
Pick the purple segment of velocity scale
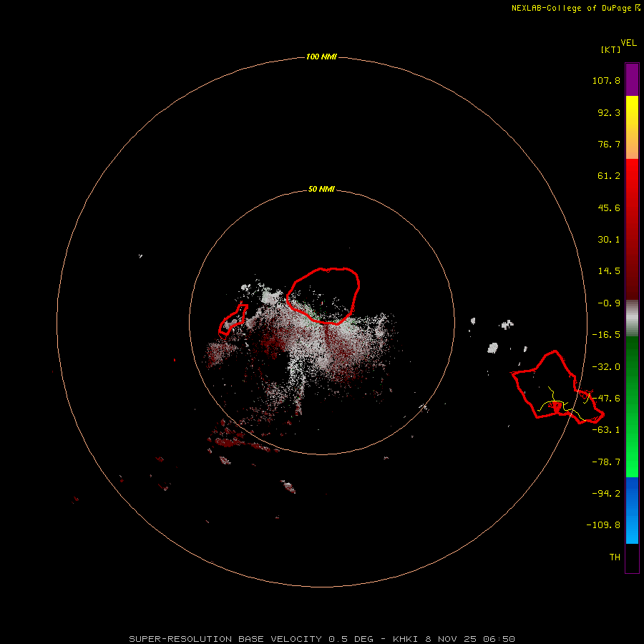632,79
